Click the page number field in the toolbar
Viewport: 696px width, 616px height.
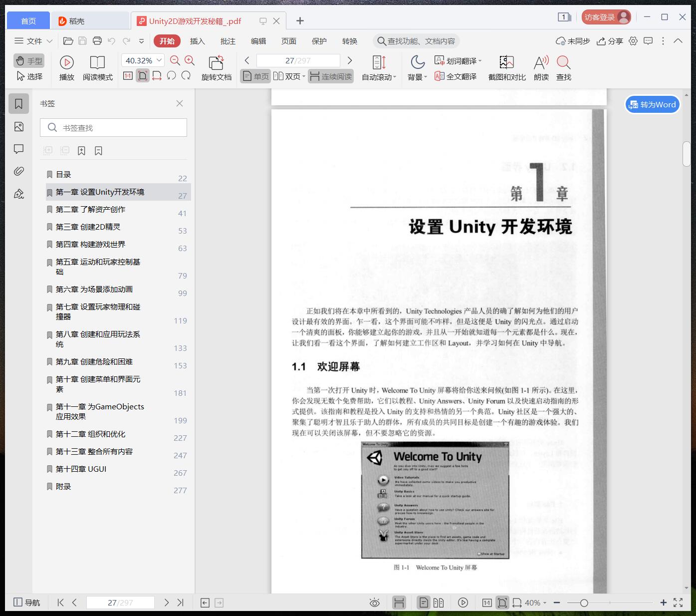[x=298, y=60]
